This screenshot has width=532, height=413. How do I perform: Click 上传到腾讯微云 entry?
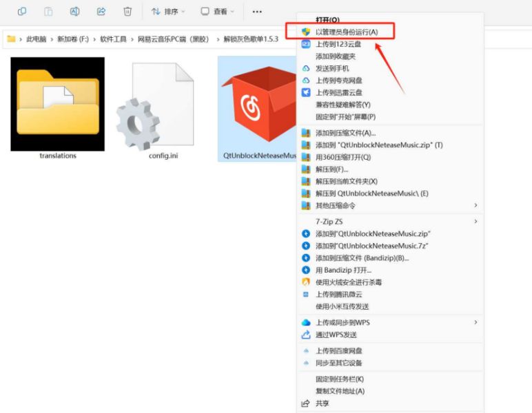coord(390,295)
